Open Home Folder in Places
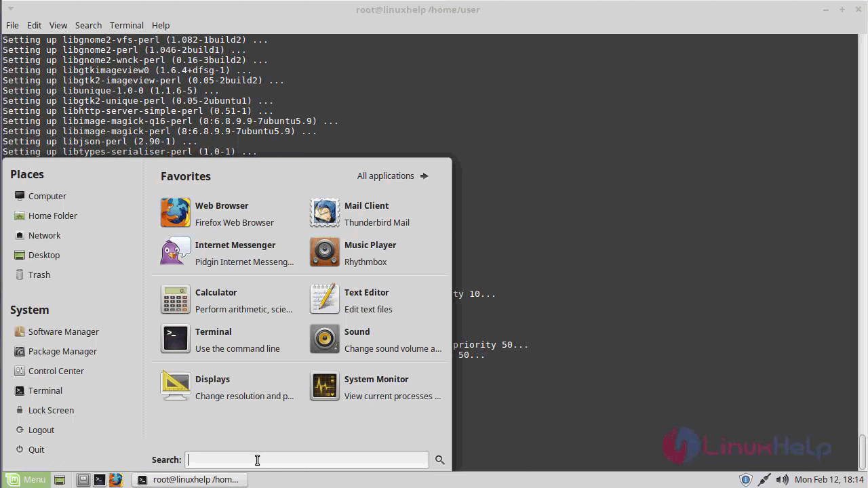The height and width of the screenshot is (488, 868). (x=45, y=216)
